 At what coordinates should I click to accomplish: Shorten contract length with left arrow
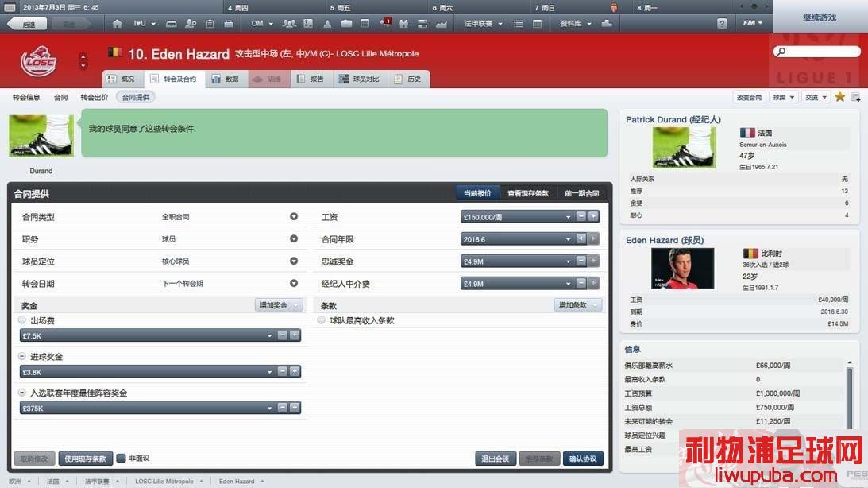[x=581, y=238]
